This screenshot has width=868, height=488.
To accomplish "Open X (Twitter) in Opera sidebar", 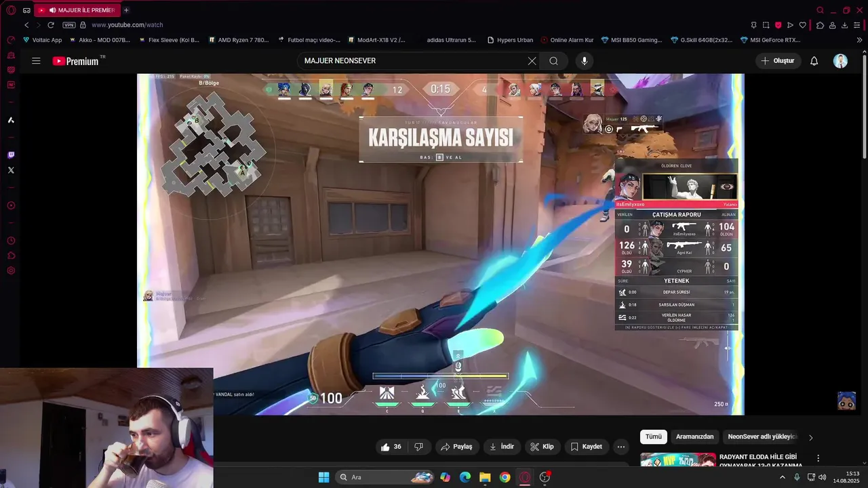I will coord(11,170).
